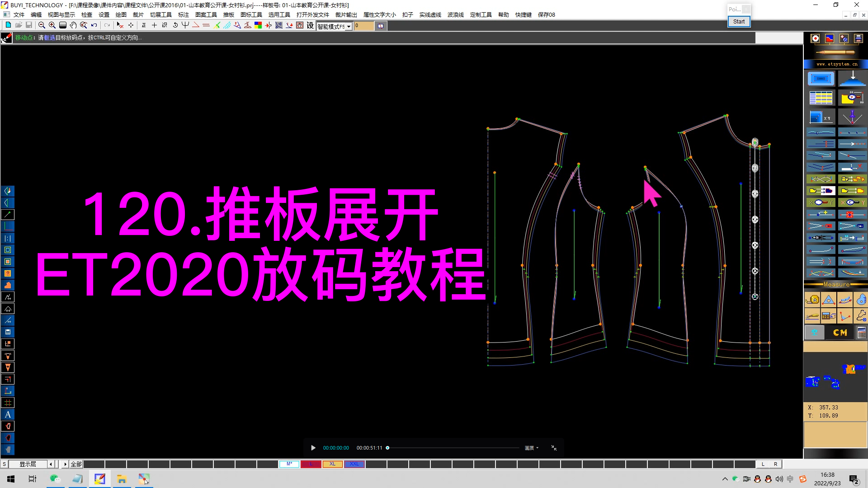
Task: Click the nested square outline sidebar icon
Action: click(8, 250)
